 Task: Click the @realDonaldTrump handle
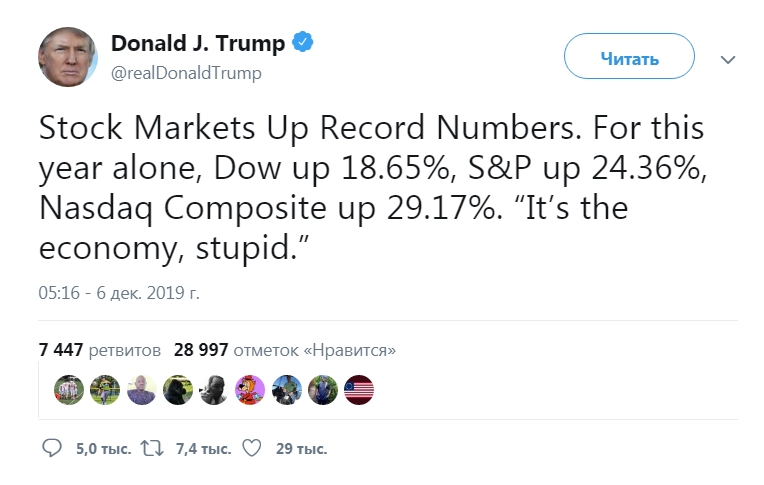(x=185, y=73)
